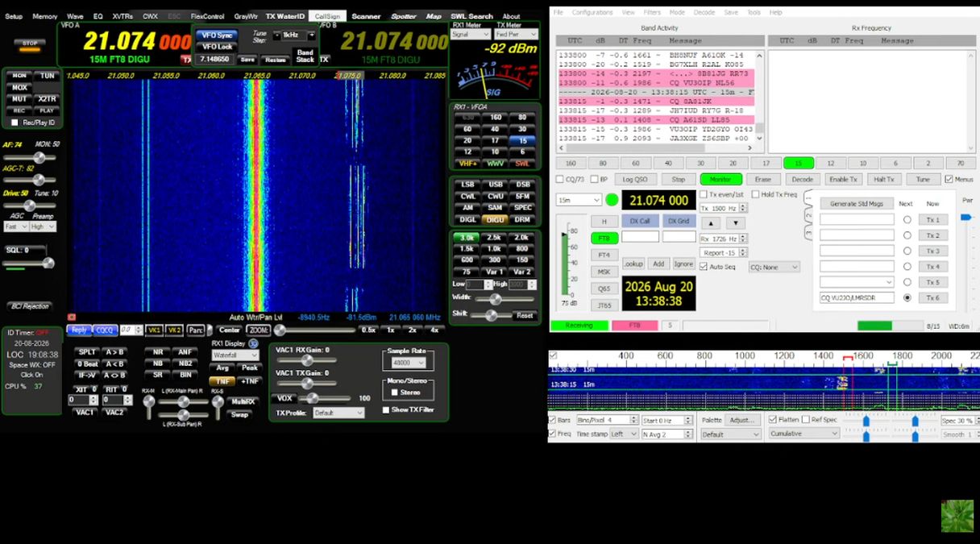The image size is (980, 544).
Task: Toggle the X2TR button
Action: click(x=47, y=99)
